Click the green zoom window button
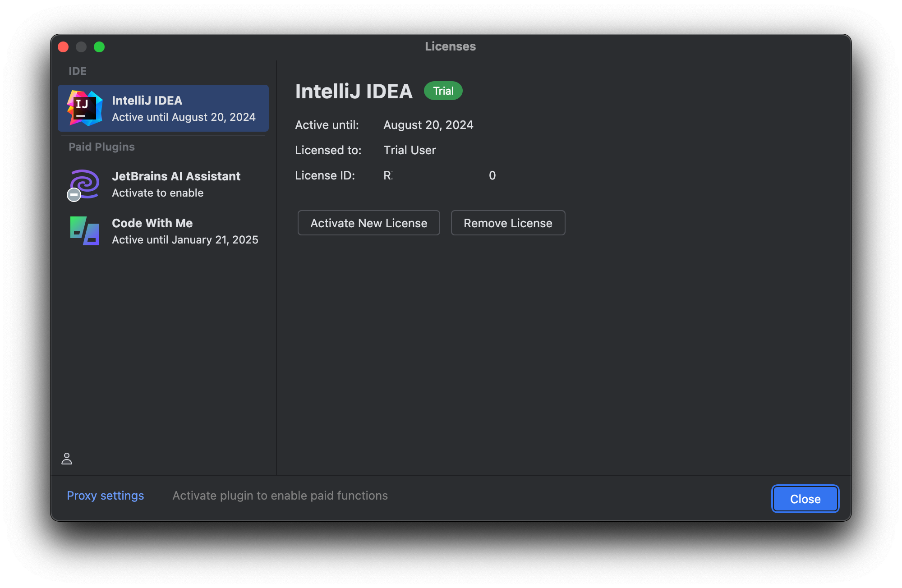 click(x=99, y=47)
